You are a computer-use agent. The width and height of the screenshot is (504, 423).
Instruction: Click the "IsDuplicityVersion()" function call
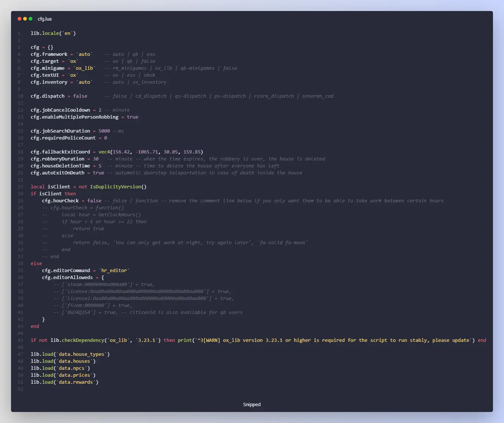pos(118,187)
